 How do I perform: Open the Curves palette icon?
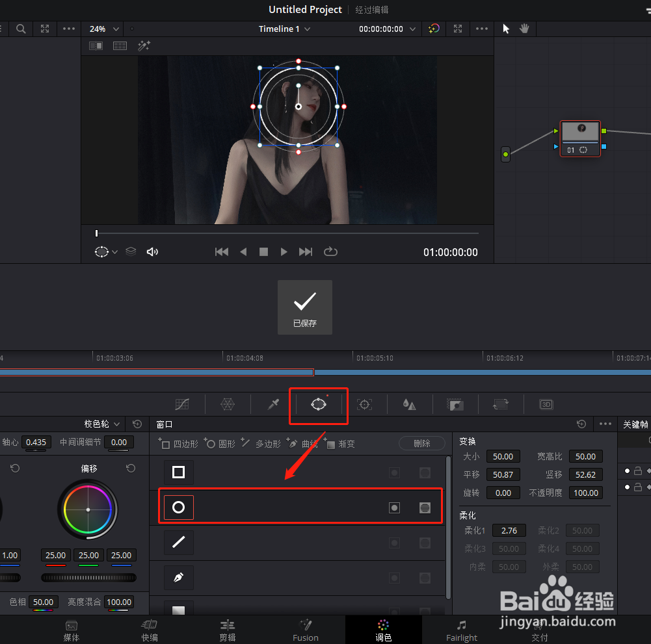point(182,404)
